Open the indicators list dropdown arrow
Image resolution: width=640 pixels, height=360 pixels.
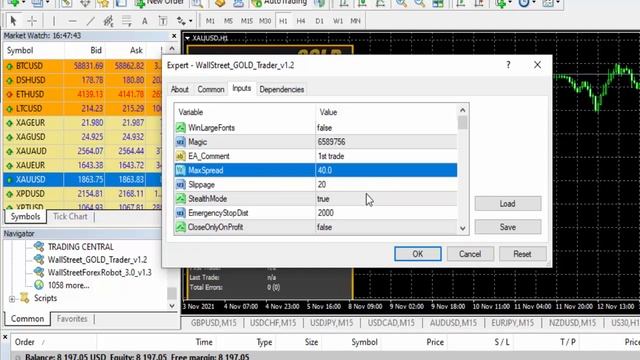(x=510, y=3)
